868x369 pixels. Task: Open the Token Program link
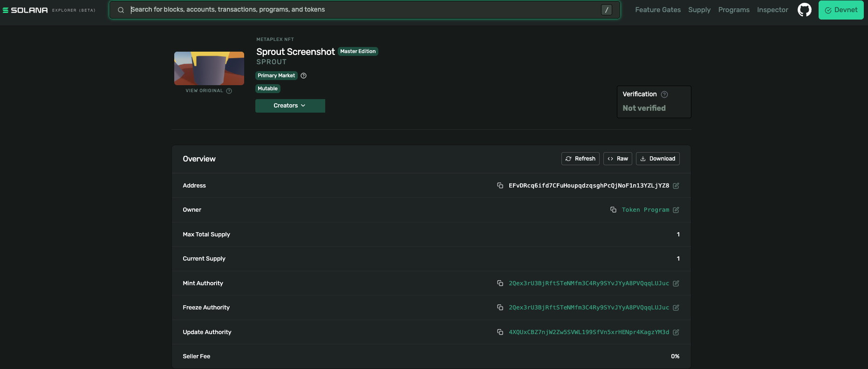645,210
